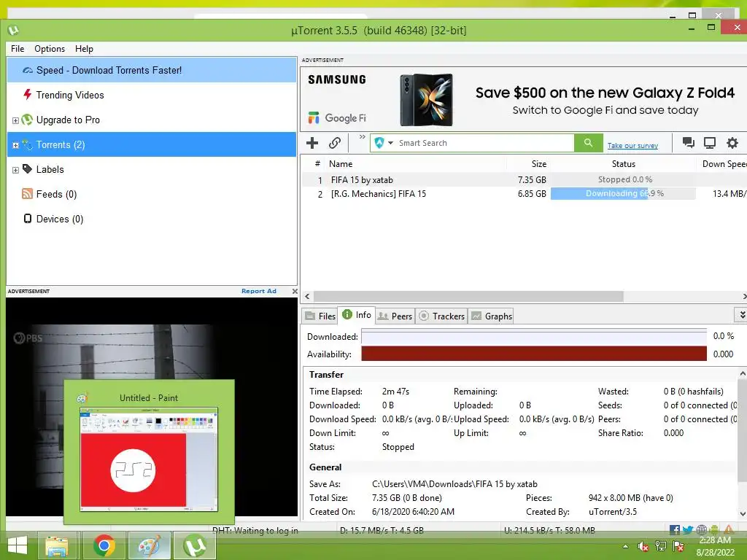Click the Stopped 0.0 % status bar

pyautogui.click(x=623, y=179)
